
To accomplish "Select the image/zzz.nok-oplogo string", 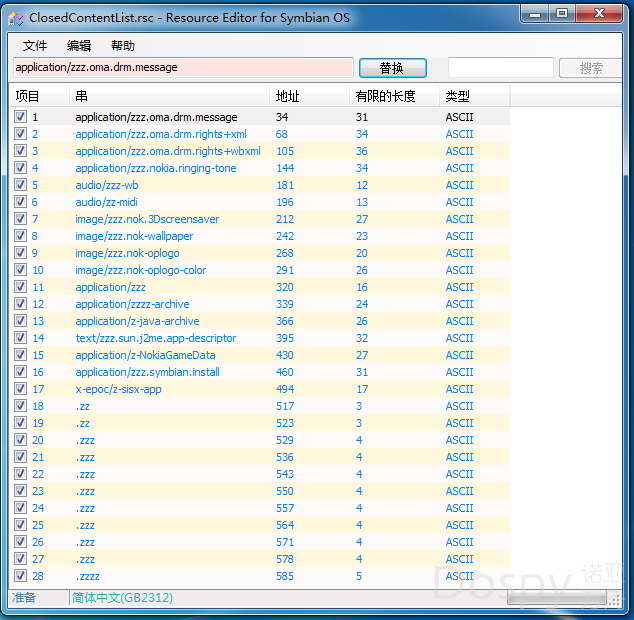I will pyautogui.click(x=127, y=253).
